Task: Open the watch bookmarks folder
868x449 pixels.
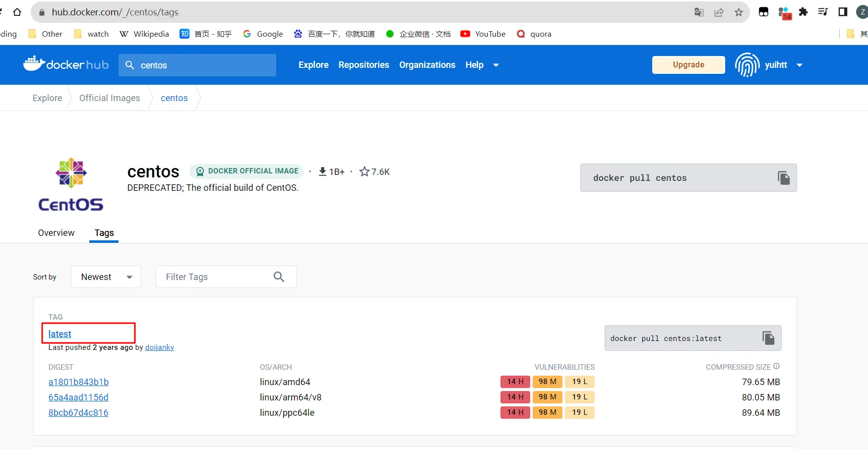Action: click(x=91, y=34)
